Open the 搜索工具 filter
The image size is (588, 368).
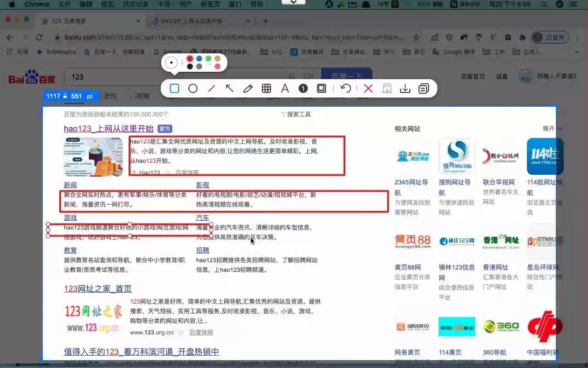pyautogui.click(x=296, y=114)
